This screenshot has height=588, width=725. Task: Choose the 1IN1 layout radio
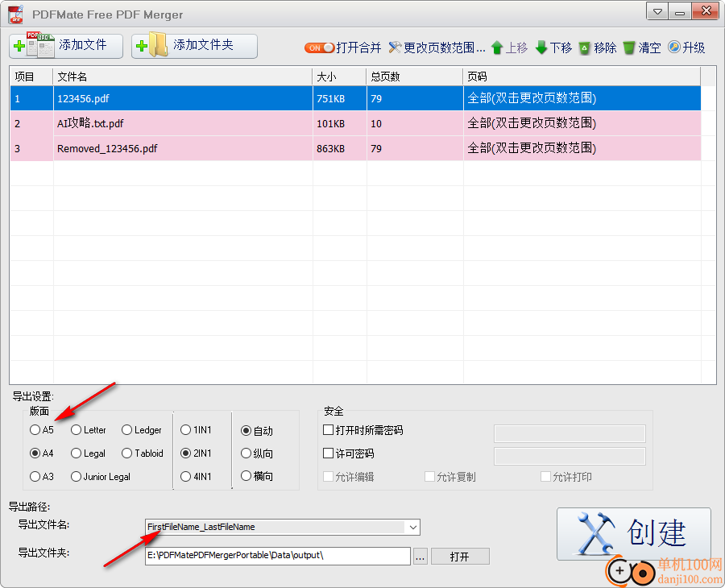tap(185, 430)
